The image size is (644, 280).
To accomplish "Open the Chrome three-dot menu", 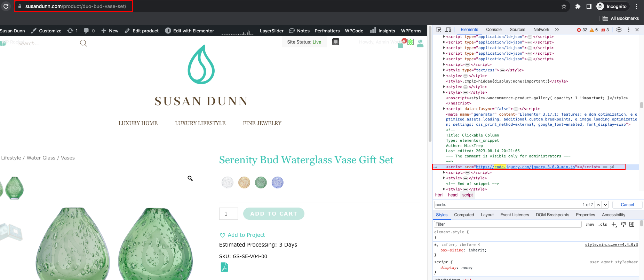I will click(636, 6).
